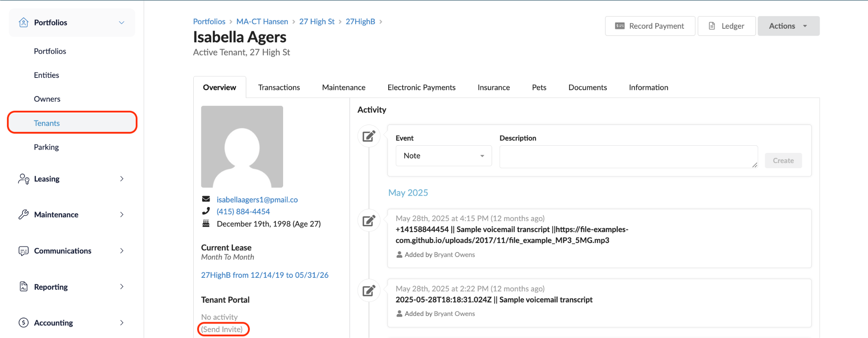Open the Documents tab
This screenshot has width=868, height=338.
pyautogui.click(x=587, y=87)
